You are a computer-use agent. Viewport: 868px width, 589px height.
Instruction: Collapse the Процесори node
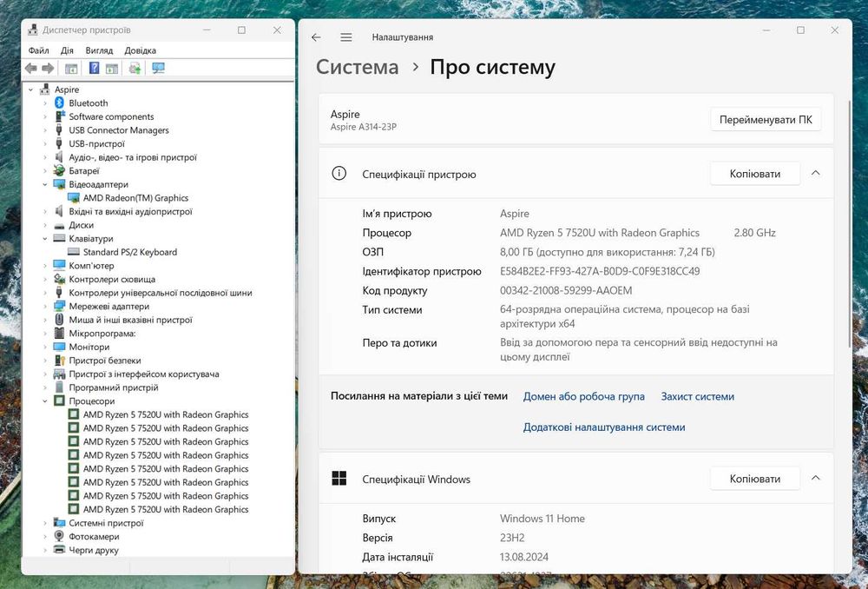pyautogui.click(x=45, y=401)
